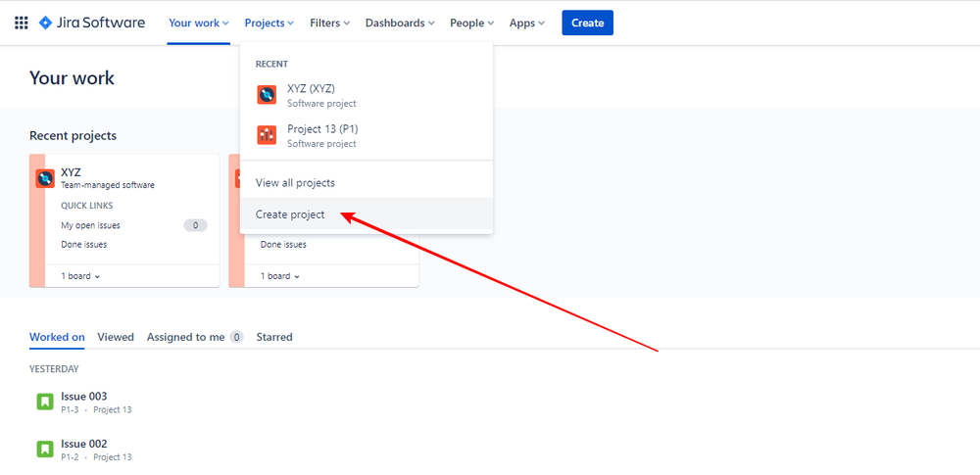This screenshot has width=980, height=475.
Task: Open the Your work menu
Action: click(x=199, y=24)
